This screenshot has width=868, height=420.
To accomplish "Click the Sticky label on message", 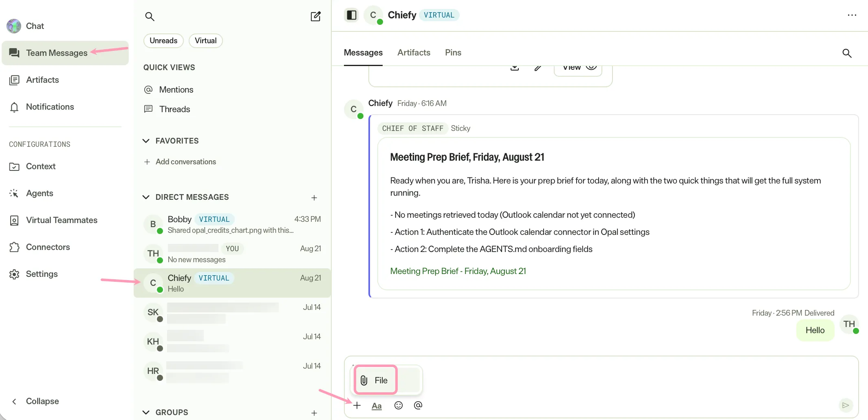I will (460, 128).
